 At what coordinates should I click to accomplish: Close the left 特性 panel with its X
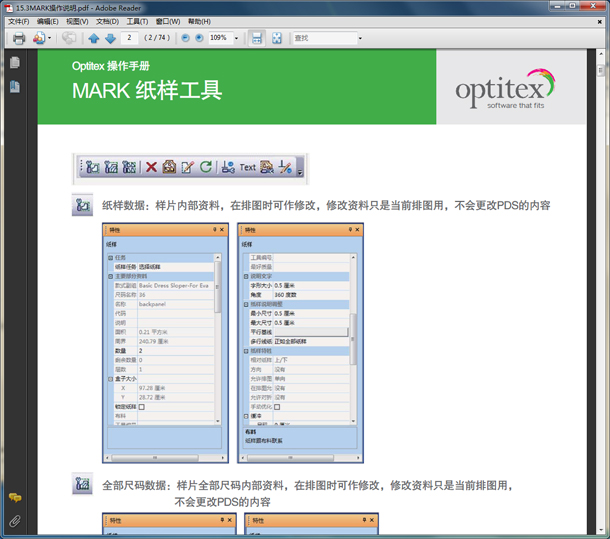[x=222, y=230]
